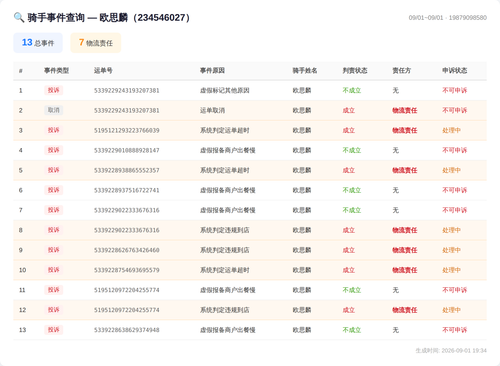Click the date range and phone text at top right
This screenshot has width=500, height=366.
coord(448,17)
